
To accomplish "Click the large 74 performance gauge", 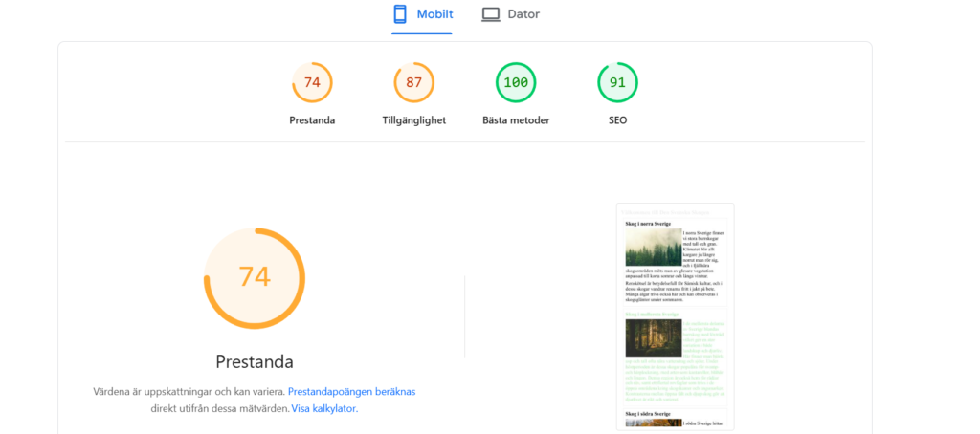I will coord(255,277).
